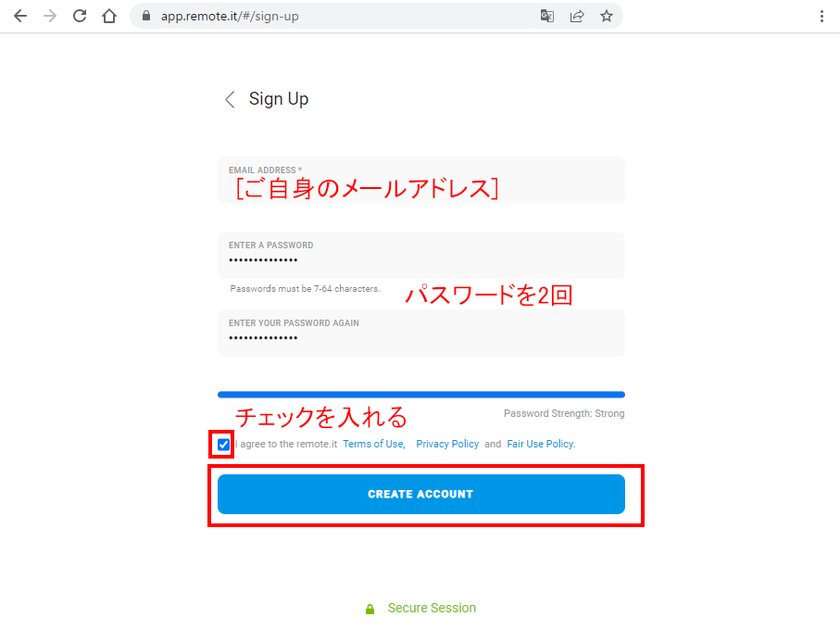Click the blue password strength bar
The height and width of the screenshot is (642, 840).
[420, 395]
